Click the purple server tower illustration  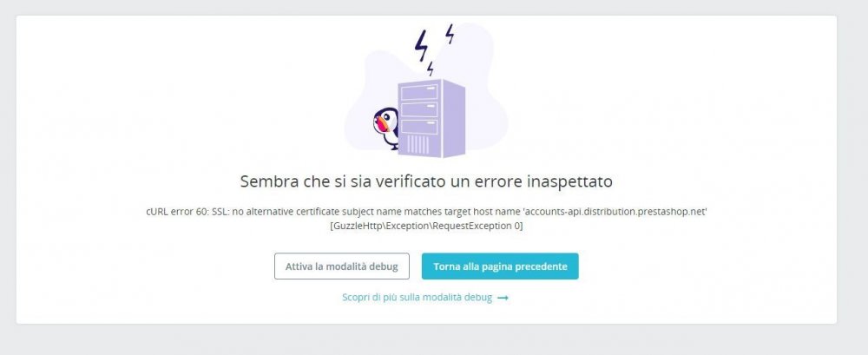(431, 118)
